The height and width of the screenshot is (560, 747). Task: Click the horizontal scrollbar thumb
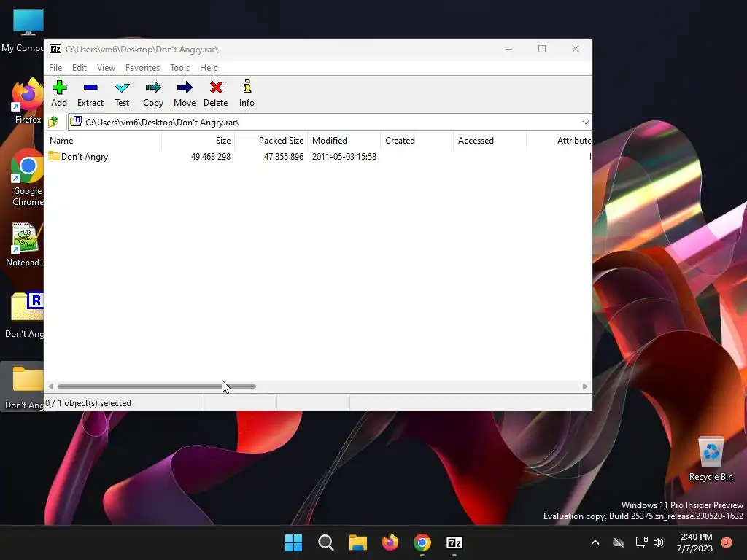point(156,386)
